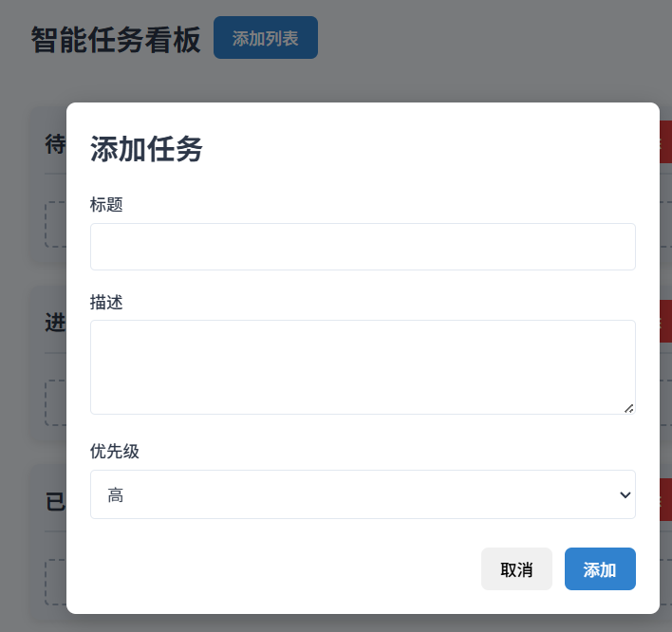Click the 添加列表 button in the header
Screen dimensions: 672x632
click(x=266, y=38)
